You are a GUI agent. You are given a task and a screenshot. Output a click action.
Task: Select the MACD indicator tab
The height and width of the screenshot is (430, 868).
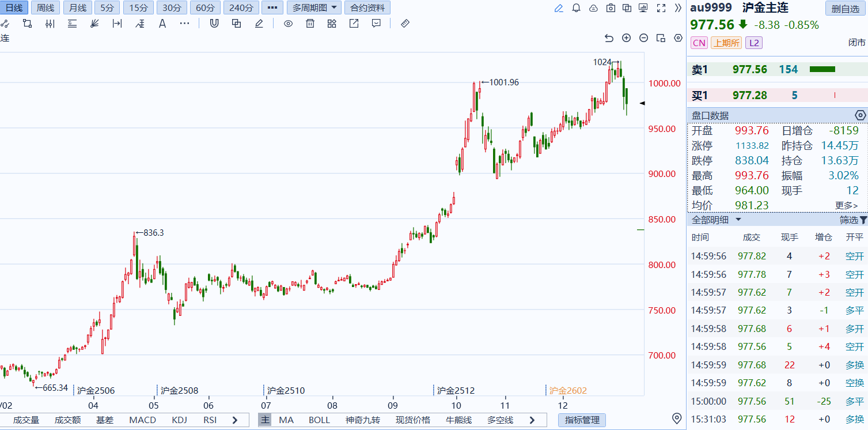(x=142, y=420)
